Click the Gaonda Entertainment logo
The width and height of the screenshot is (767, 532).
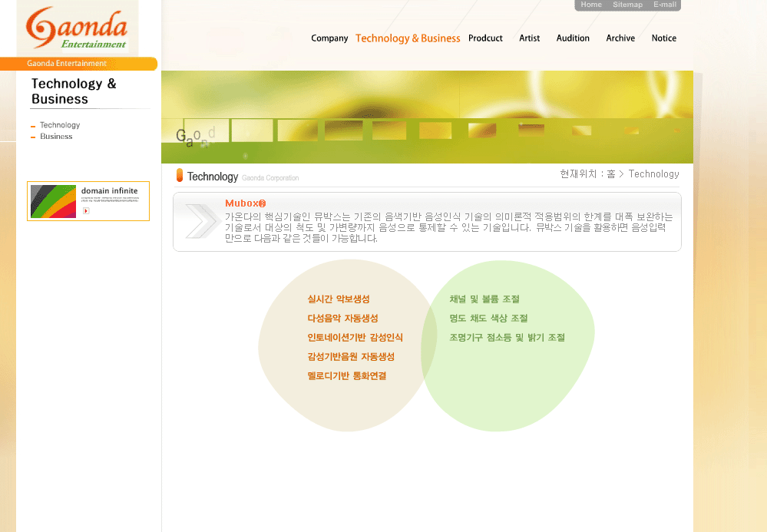pos(77,28)
